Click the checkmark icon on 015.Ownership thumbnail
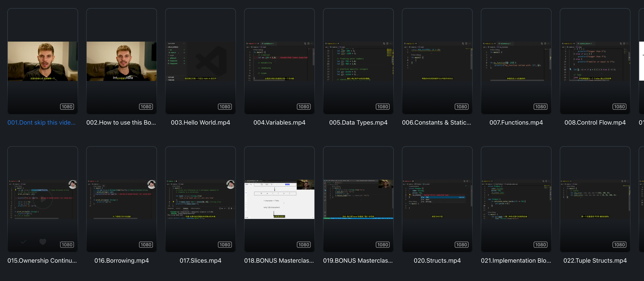This screenshot has height=281, width=644. [x=23, y=242]
